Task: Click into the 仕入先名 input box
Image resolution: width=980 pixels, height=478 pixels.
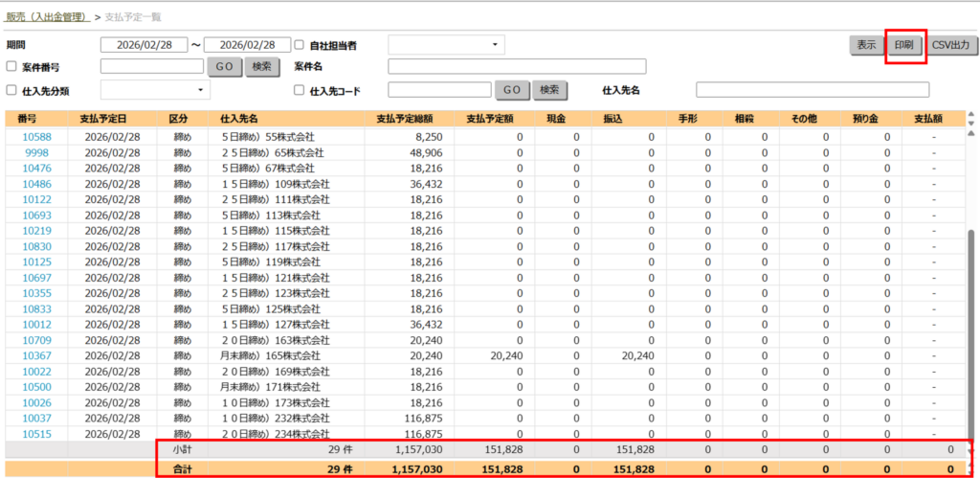Action: 812,90
